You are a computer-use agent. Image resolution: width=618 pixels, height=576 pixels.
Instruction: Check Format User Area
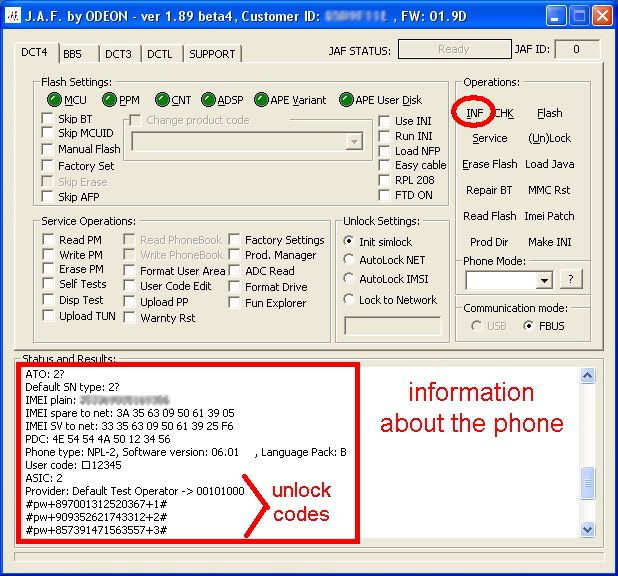129,270
